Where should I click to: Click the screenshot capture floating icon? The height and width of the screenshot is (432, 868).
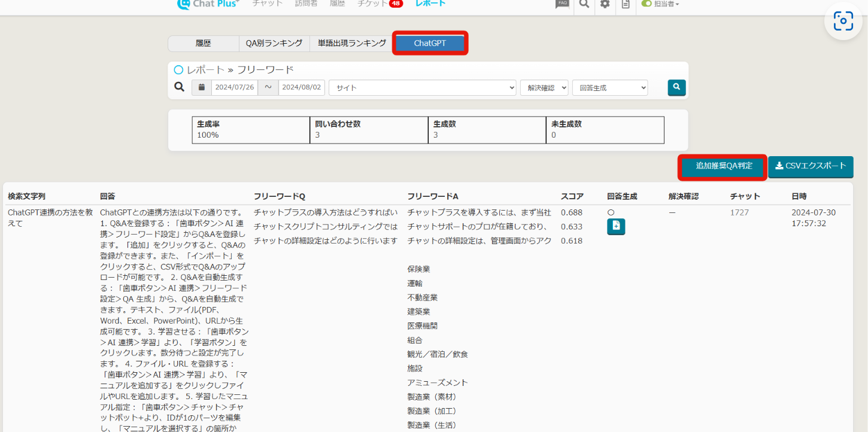(843, 22)
